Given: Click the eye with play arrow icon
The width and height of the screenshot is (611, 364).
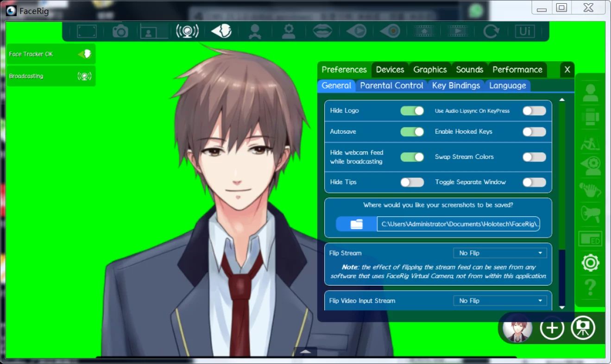Looking at the screenshot, I should (x=356, y=31).
